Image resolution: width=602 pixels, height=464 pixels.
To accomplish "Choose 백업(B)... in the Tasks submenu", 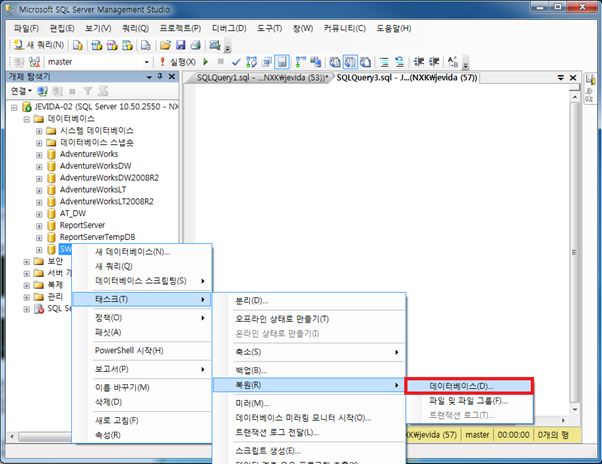I will (x=309, y=370).
